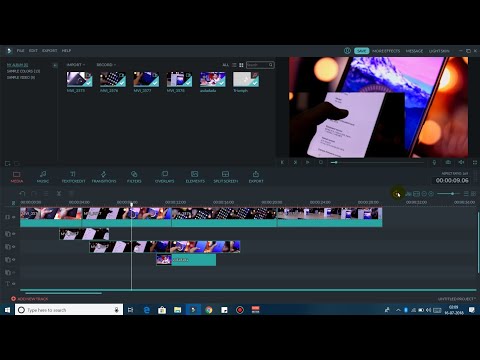Image resolution: width=480 pixels, height=360 pixels.
Task: Open the Overlays tab
Action: (165, 177)
